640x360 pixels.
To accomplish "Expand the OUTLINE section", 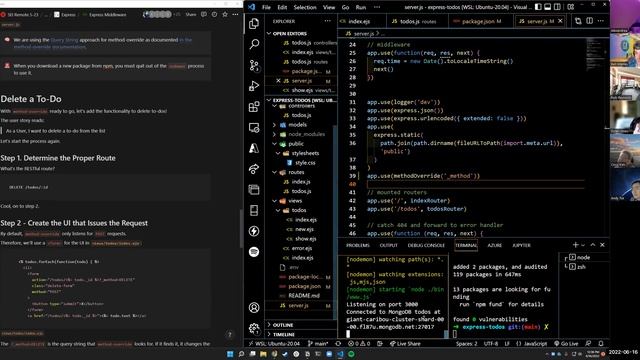I will (301, 325).
